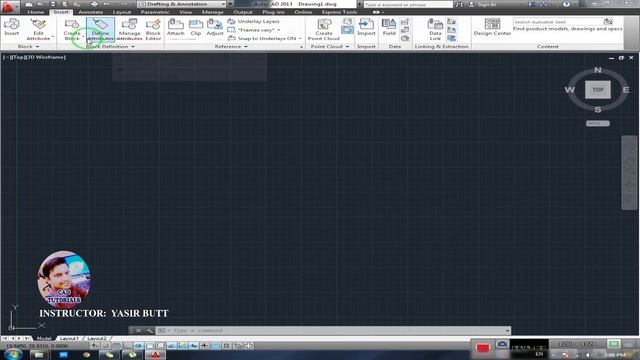Open the WCS dropdown below the ViewCube
The height and width of the screenshot is (360, 640).
pyautogui.click(x=598, y=123)
